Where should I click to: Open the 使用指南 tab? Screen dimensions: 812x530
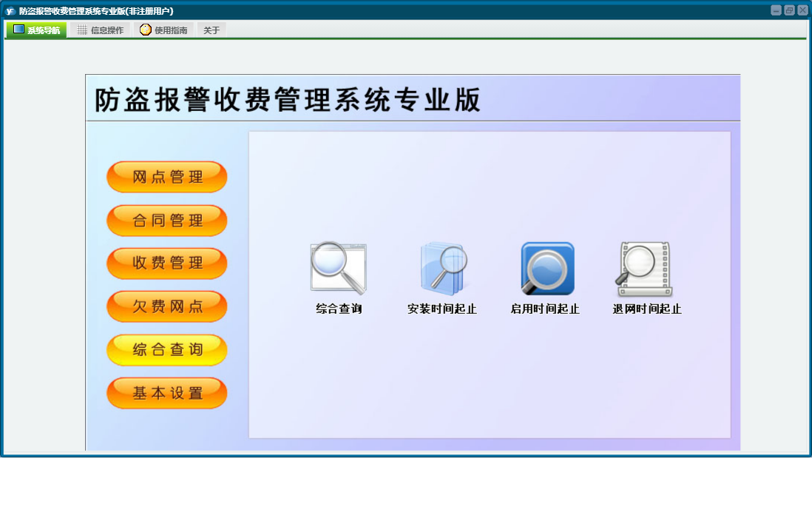(x=163, y=30)
